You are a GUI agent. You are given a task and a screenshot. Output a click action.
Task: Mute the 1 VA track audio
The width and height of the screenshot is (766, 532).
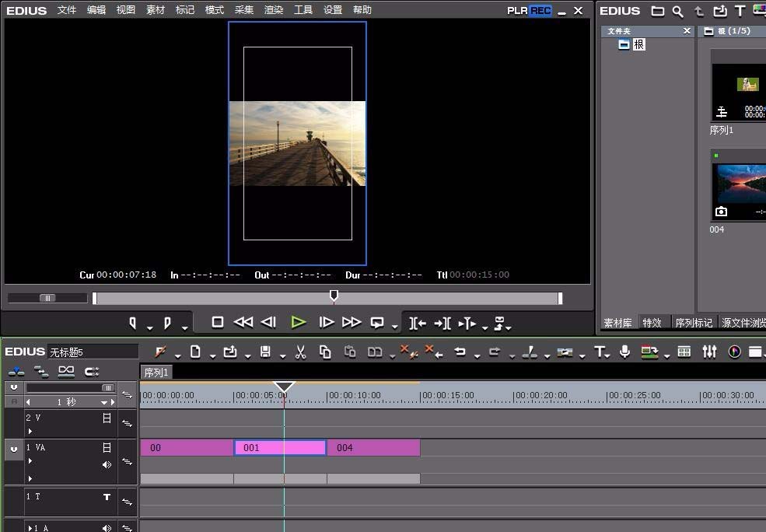click(x=107, y=465)
